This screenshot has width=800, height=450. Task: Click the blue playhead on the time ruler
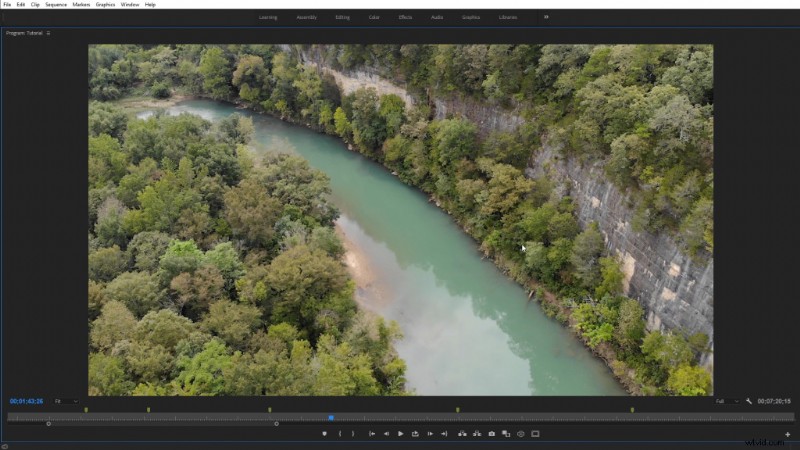tap(331, 418)
